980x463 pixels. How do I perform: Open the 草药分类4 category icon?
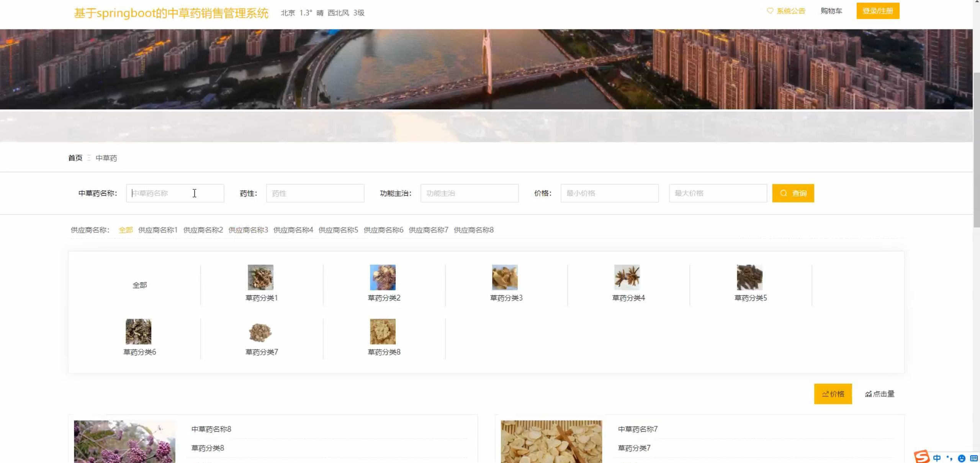click(627, 277)
